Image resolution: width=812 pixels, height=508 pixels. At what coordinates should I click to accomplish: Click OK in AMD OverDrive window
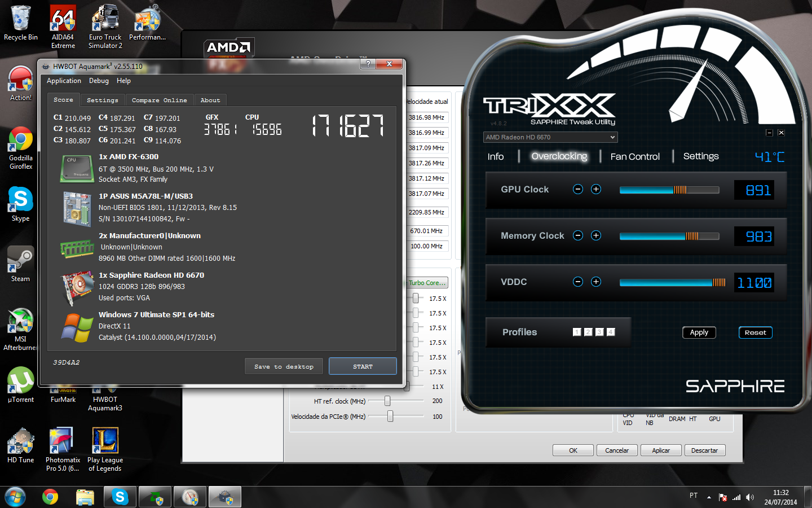(573, 450)
